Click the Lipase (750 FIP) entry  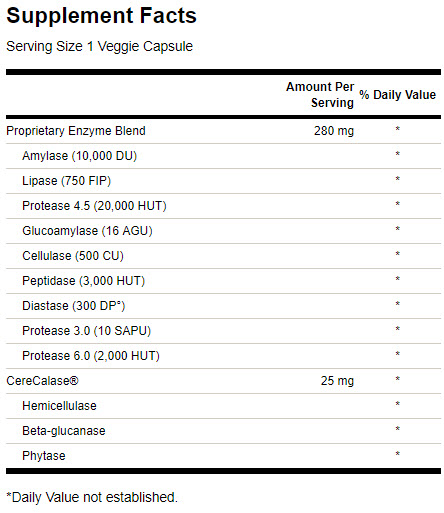coord(66,181)
